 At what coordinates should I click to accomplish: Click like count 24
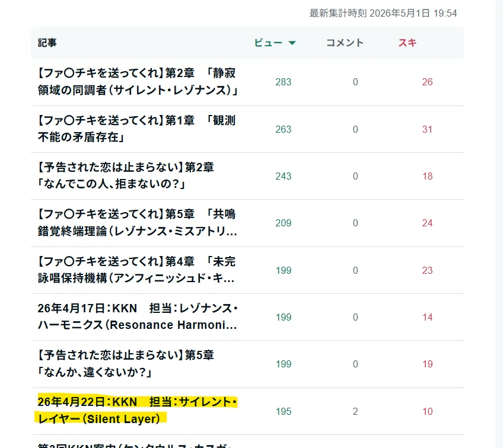(427, 223)
